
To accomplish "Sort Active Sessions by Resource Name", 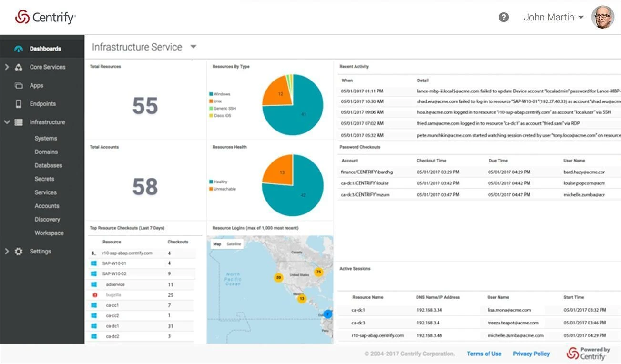I will tap(367, 297).
